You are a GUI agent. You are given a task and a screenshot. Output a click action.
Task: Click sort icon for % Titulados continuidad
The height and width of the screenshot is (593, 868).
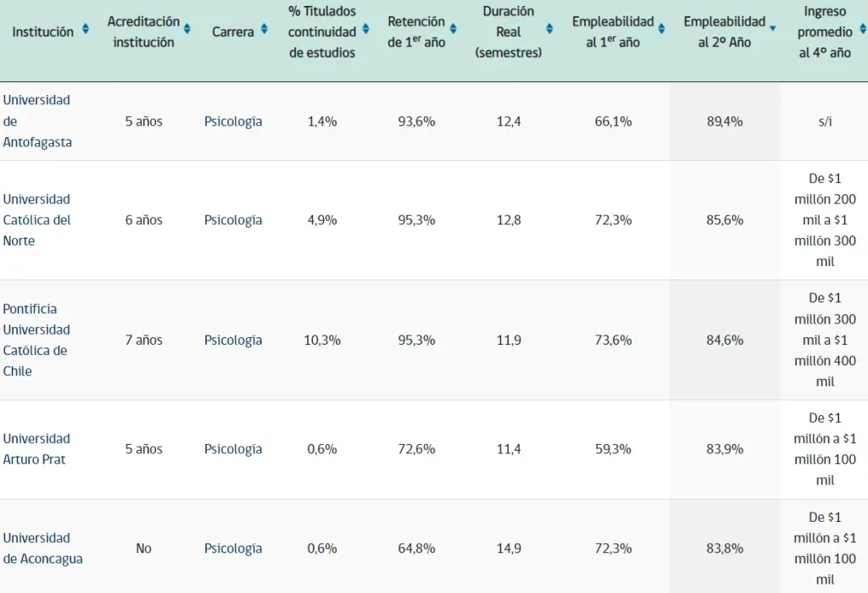click(x=365, y=30)
